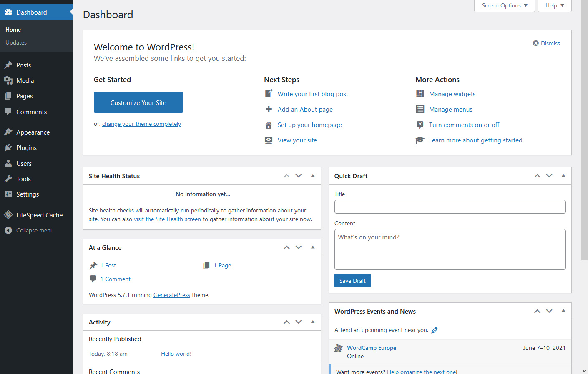Viewport: 588px width, 374px height.
Task: Click the Help organize the next one link
Action: pos(422,372)
